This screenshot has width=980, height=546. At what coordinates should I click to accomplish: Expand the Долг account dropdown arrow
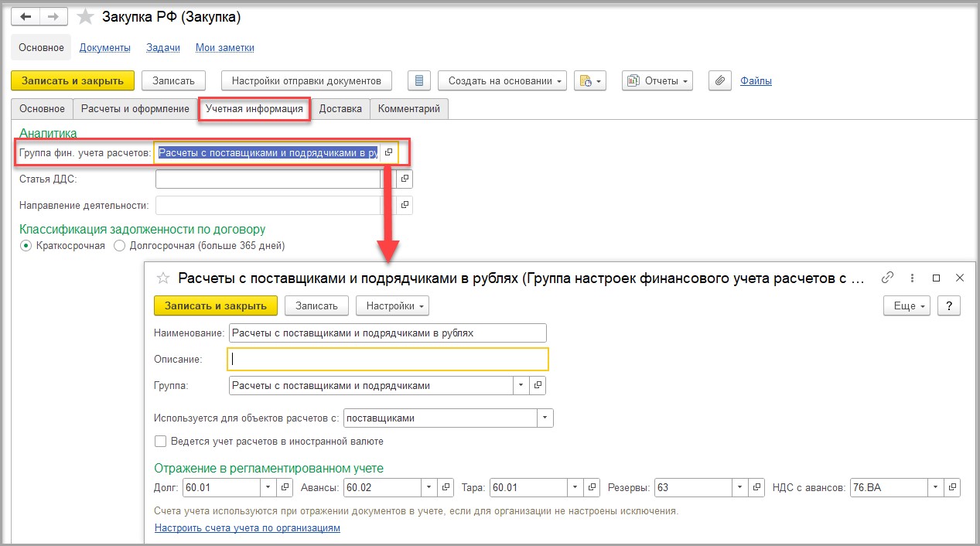pos(269,487)
